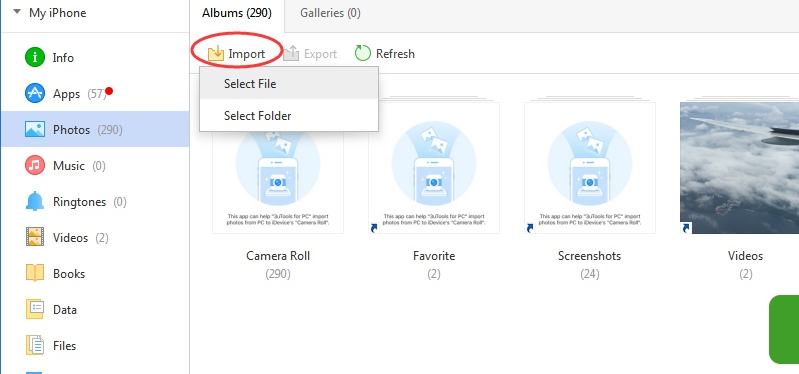
Task: Select Music (0) sidebar label
Action: (79, 166)
